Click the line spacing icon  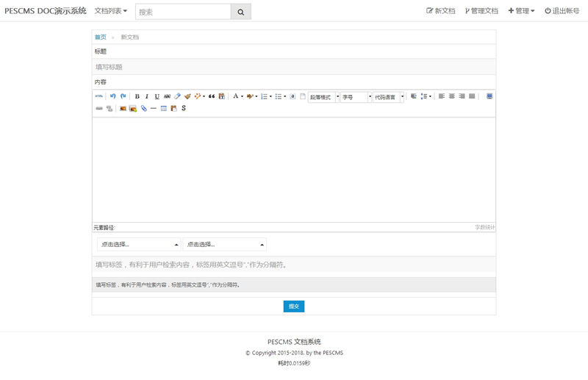(x=424, y=96)
